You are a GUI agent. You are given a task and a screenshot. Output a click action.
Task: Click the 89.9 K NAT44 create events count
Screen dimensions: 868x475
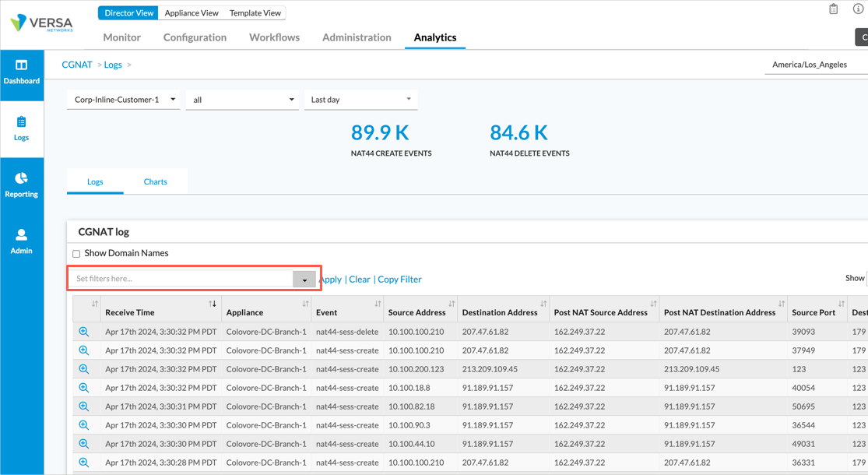tap(380, 133)
